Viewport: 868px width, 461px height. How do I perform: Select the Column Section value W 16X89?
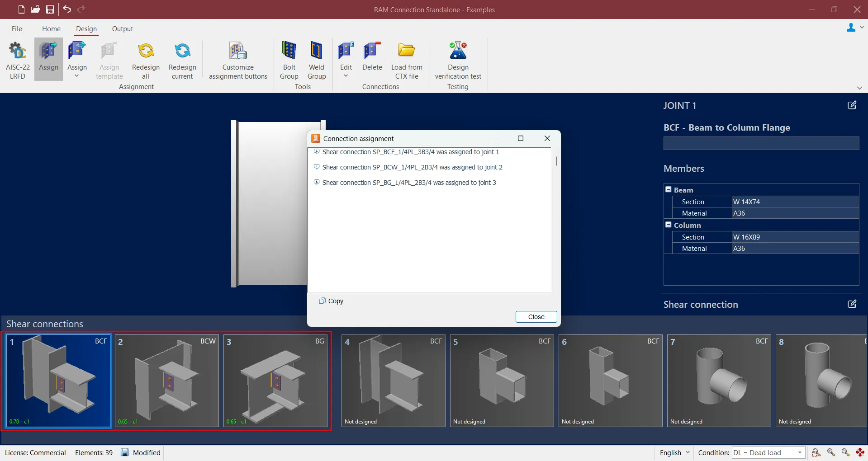pos(795,237)
